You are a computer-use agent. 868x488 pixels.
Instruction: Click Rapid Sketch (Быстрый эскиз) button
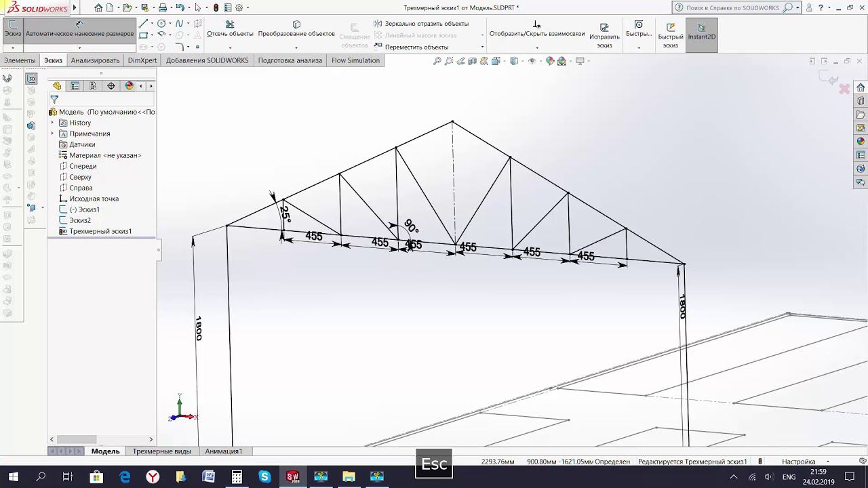tap(671, 35)
